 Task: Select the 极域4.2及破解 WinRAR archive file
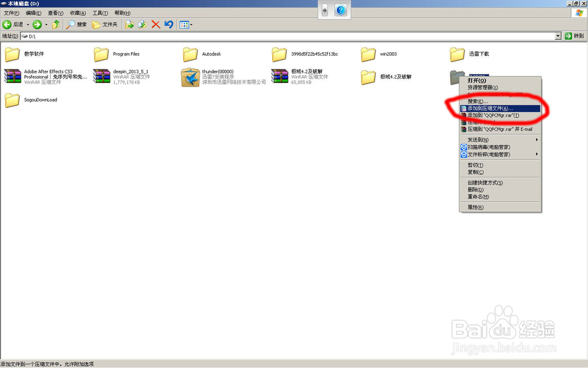pyautogui.click(x=300, y=77)
